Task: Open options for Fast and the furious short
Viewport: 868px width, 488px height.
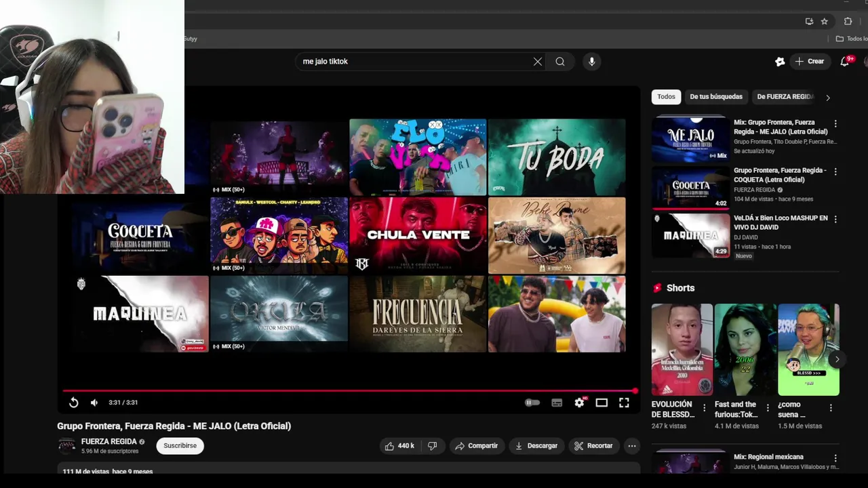Action: [x=768, y=408]
